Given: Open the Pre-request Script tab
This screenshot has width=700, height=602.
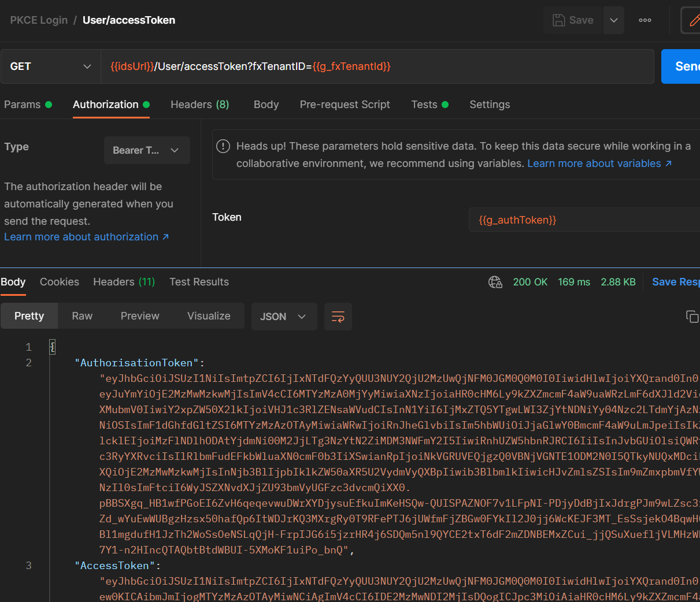Looking at the screenshot, I should point(345,105).
